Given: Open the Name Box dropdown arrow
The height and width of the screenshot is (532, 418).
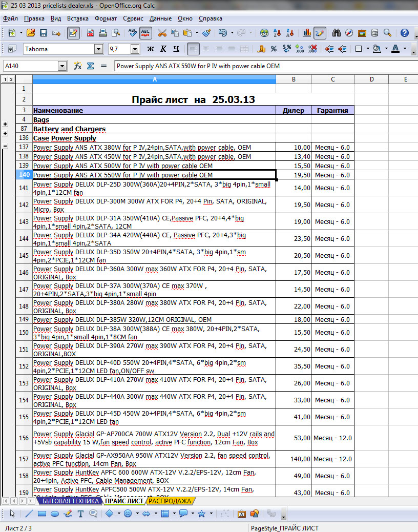Looking at the screenshot, I should (x=62, y=66).
